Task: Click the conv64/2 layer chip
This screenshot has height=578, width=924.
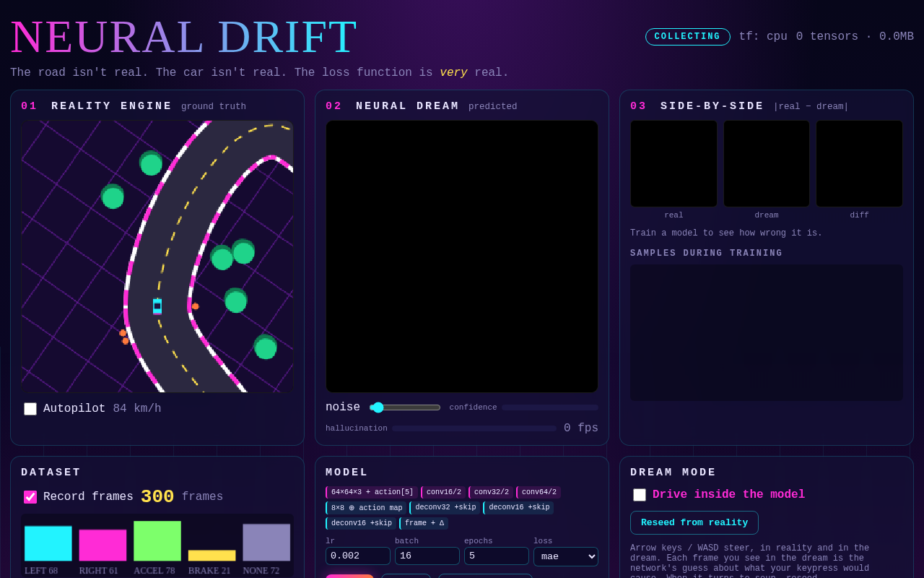Action: point(539,492)
